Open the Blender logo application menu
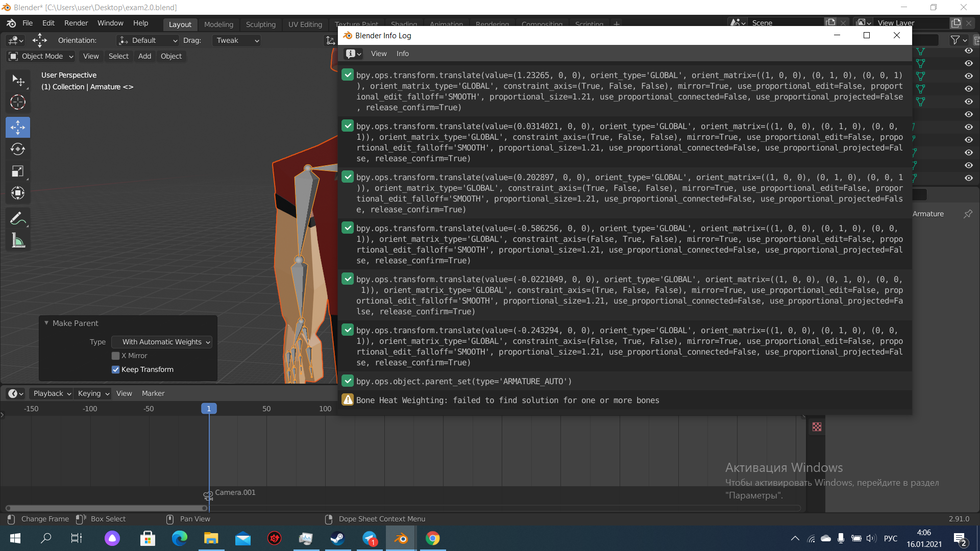980x551 pixels. [x=11, y=23]
